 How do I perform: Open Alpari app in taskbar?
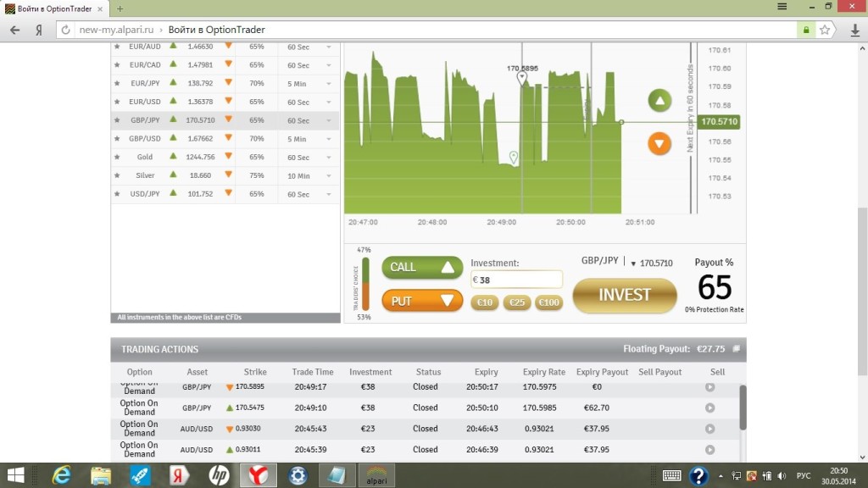(x=376, y=475)
